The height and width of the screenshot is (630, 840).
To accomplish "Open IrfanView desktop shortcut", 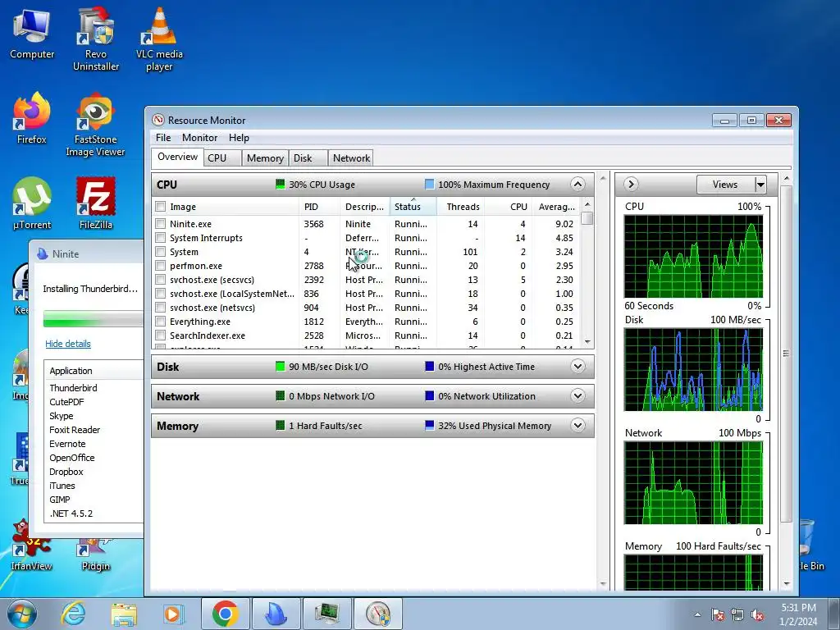I will pyautogui.click(x=32, y=546).
